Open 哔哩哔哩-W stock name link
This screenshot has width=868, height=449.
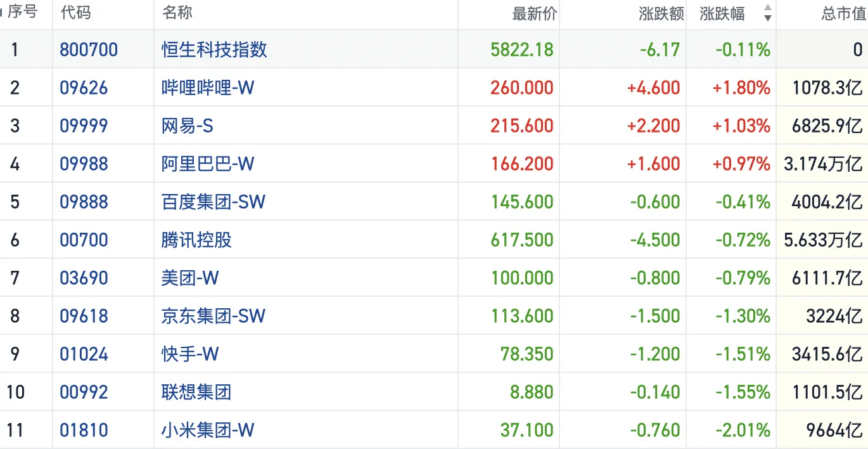coord(208,88)
